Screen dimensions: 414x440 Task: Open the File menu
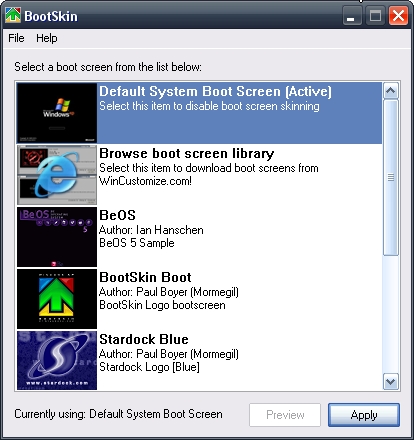point(16,38)
